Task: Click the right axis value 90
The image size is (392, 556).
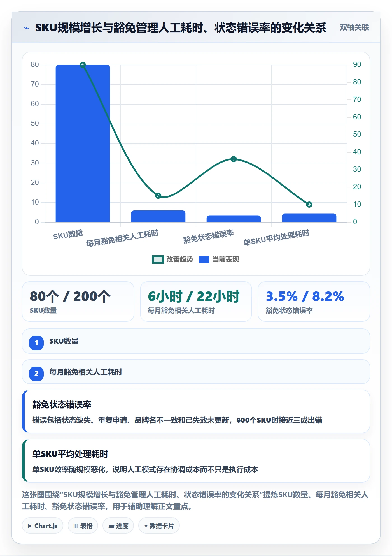Action: pyautogui.click(x=357, y=65)
